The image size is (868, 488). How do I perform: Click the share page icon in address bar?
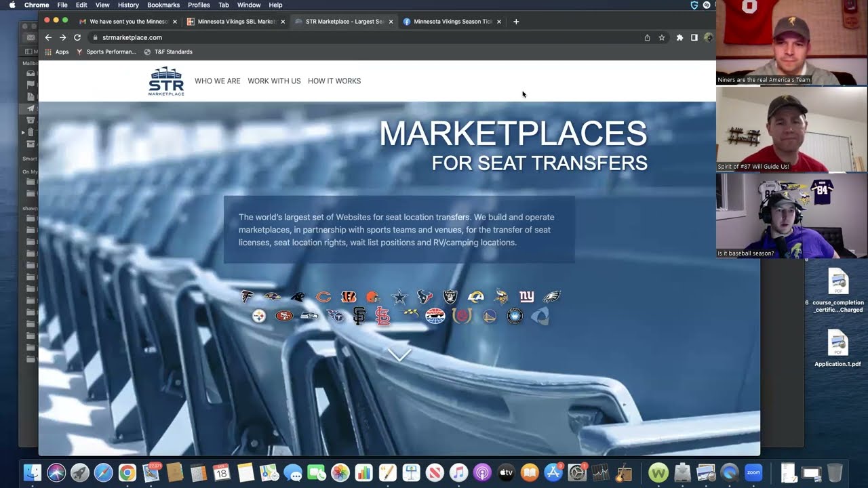(647, 38)
